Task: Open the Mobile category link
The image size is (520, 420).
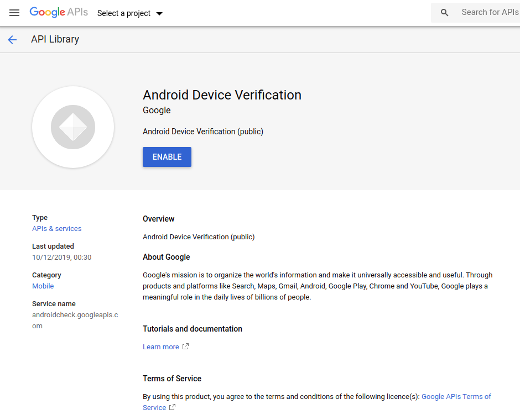Action: [x=43, y=286]
